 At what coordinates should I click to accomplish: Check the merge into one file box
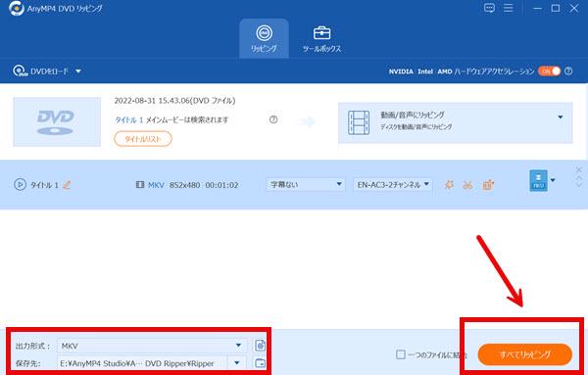401,354
